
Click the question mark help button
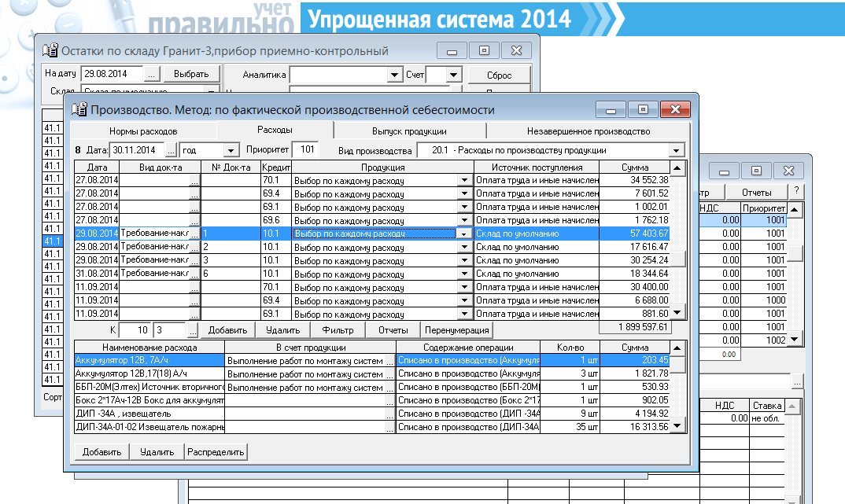point(796,192)
